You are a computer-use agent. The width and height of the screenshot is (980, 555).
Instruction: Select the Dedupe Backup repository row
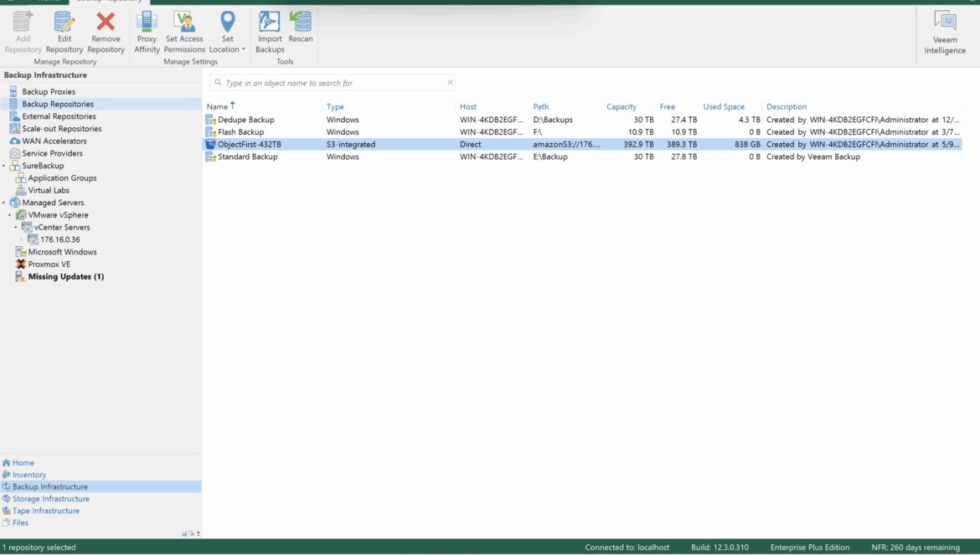(582, 120)
